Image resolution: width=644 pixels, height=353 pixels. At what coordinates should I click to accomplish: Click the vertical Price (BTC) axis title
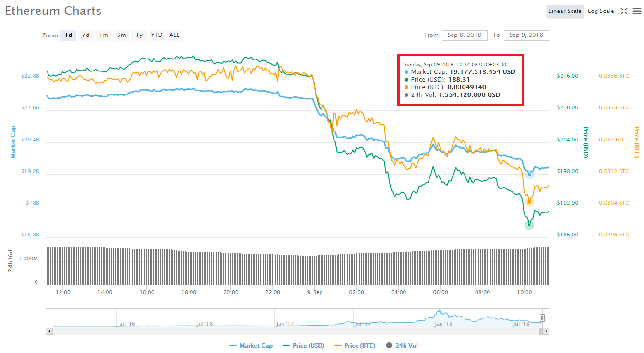637,142
